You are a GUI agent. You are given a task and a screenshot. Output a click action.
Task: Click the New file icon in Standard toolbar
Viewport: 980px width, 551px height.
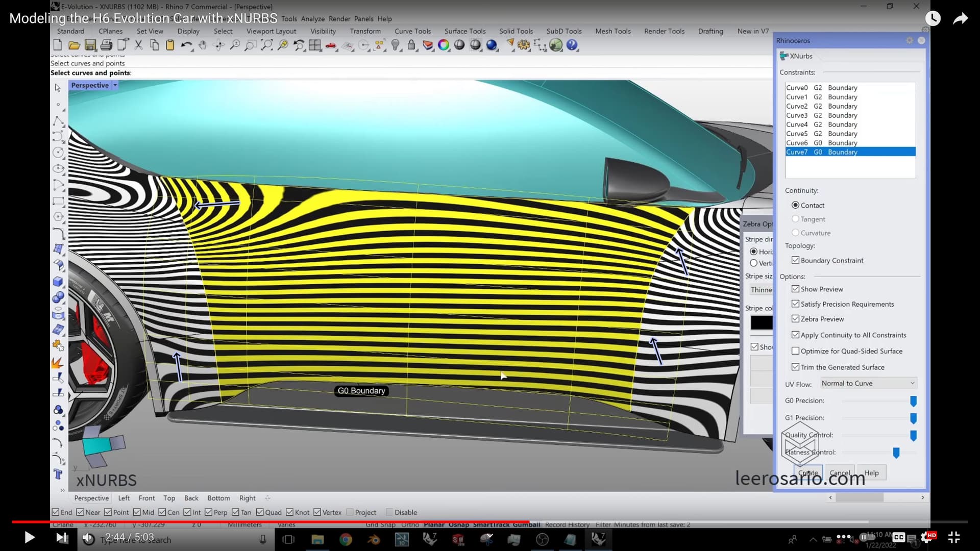click(58, 45)
